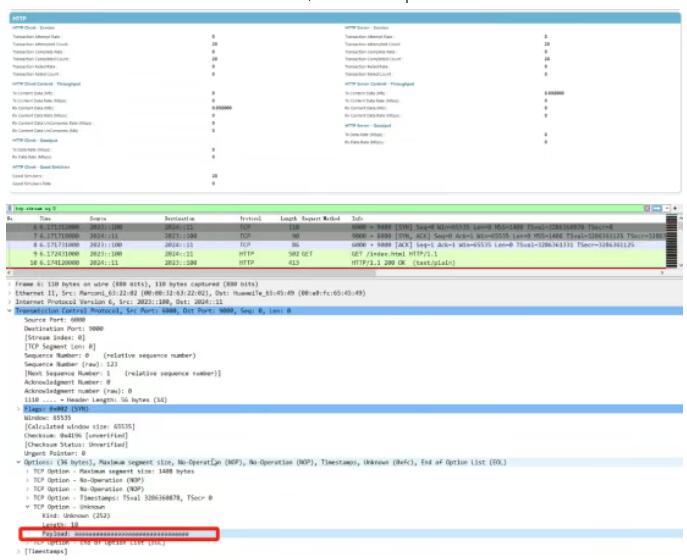687x560 pixels.
Task: Sort packets by Time column
Action: click(x=44, y=218)
